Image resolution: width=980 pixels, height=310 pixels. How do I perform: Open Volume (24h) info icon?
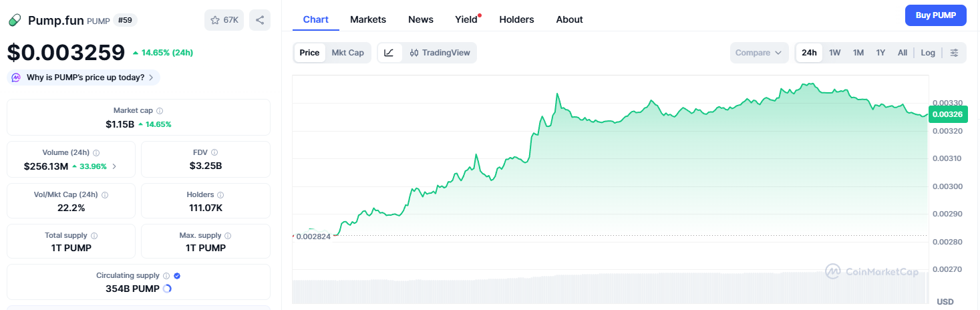(96, 153)
